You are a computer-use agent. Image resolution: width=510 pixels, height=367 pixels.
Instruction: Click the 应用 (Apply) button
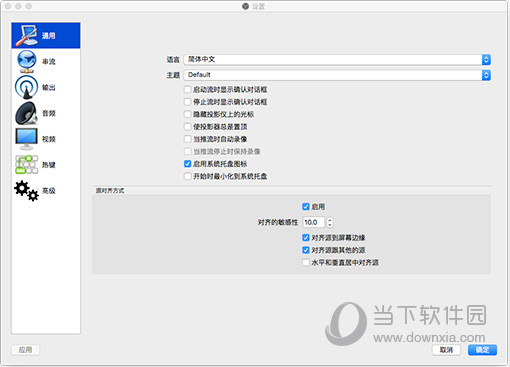(x=25, y=350)
